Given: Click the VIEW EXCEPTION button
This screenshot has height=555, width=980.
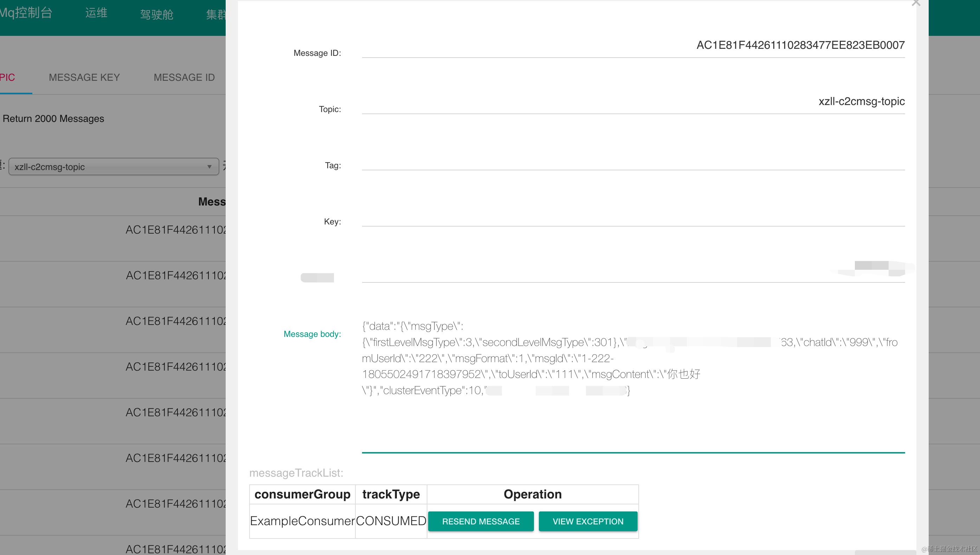Looking at the screenshot, I should click(x=588, y=521).
